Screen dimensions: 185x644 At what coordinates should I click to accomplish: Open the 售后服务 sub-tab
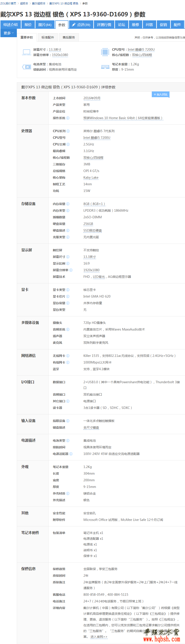click(69, 37)
